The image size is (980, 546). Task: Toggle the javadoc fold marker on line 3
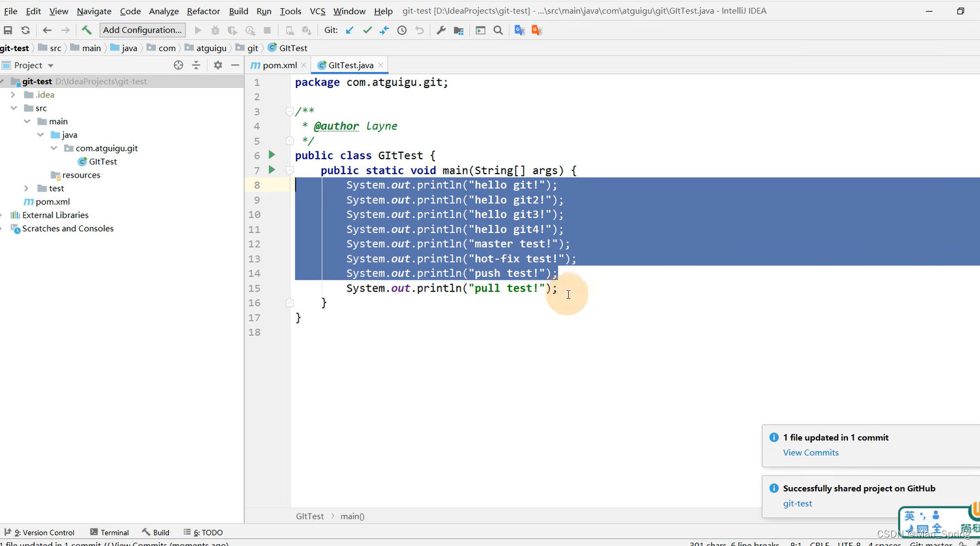(289, 111)
